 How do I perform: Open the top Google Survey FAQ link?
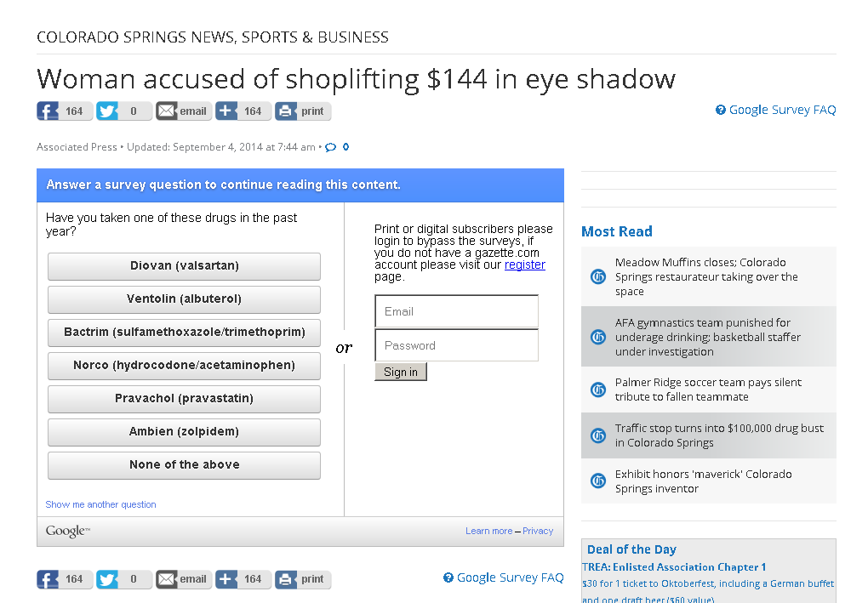[782, 110]
